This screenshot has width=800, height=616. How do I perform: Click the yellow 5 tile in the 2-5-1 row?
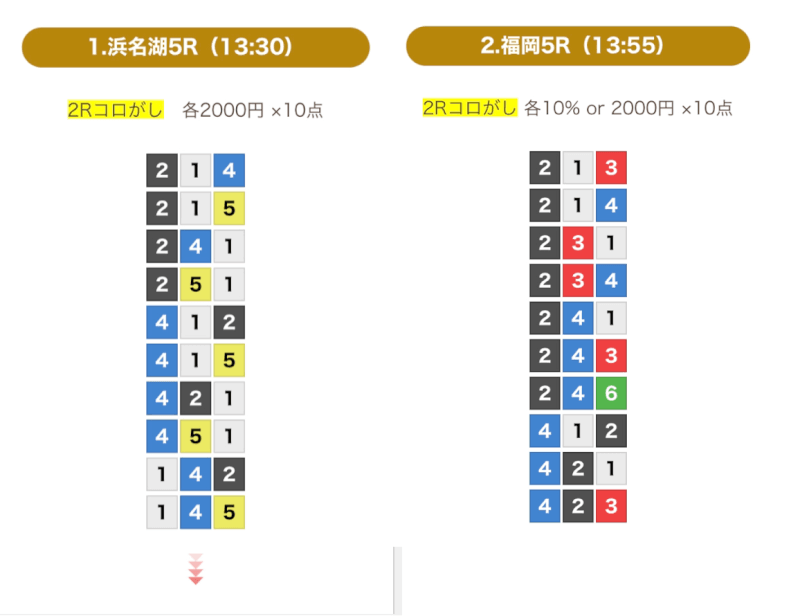(x=195, y=284)
